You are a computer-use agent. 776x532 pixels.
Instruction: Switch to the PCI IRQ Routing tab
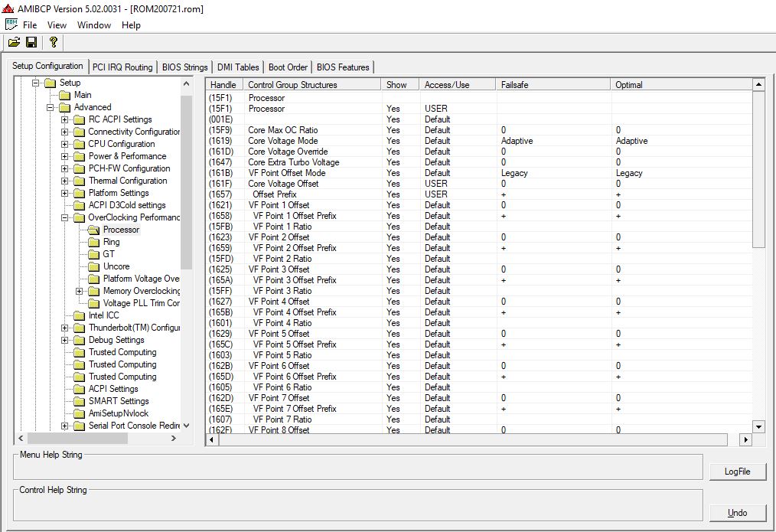pos(122,67)
